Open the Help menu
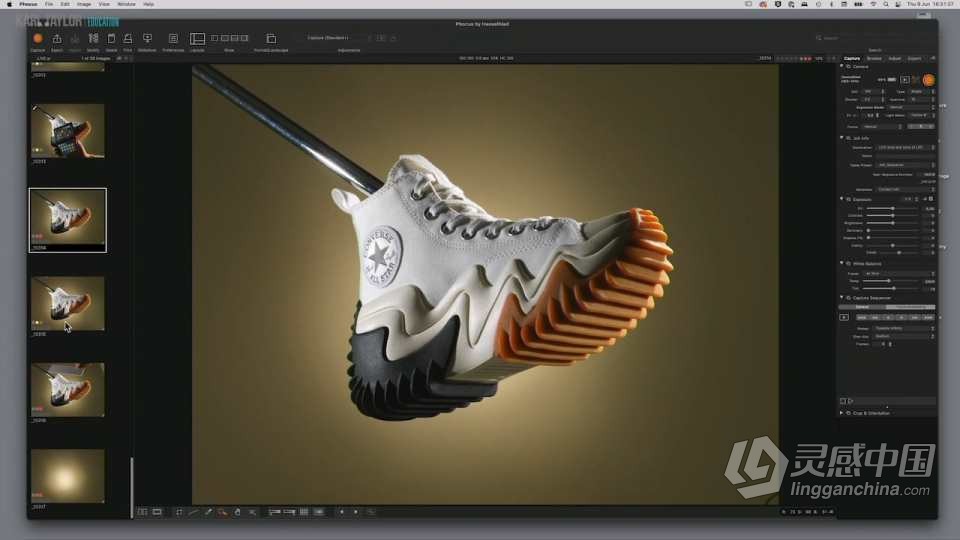Screen dimensions: 960x540 [149, 4]
